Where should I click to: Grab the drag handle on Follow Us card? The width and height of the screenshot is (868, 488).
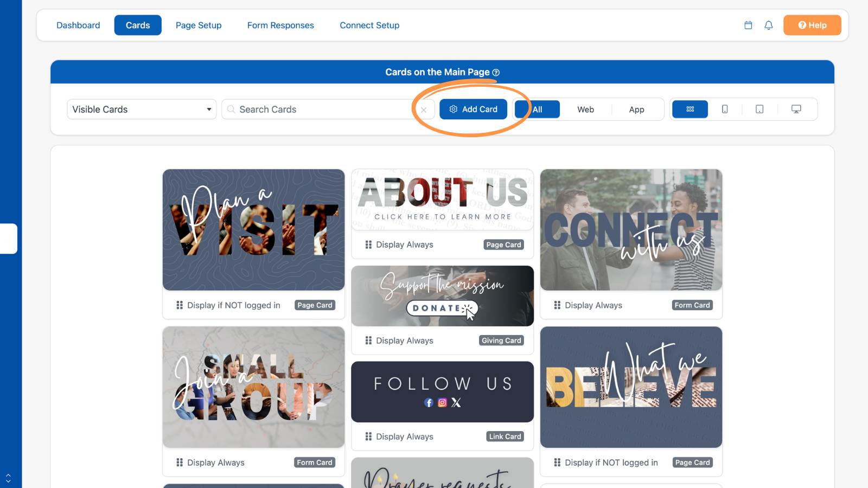(368, 436)
